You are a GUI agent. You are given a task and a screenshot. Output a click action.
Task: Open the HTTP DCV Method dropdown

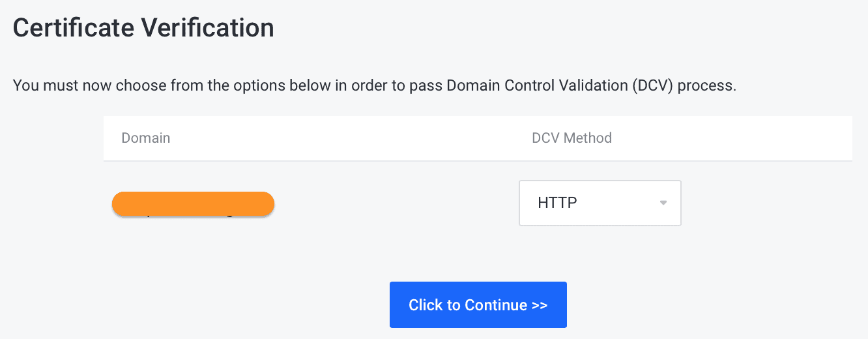(600, 203)
